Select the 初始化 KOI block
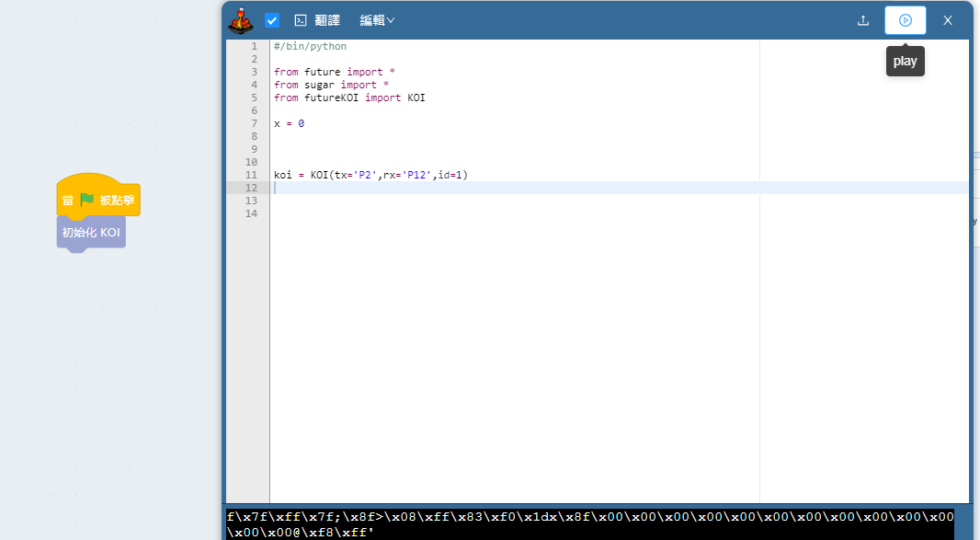 91,233
